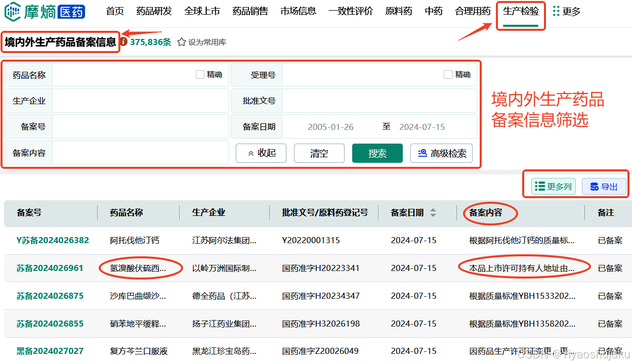Screen dimensions: 632x364
Task: Click the 更多列 button
Action: click(554, 187)
